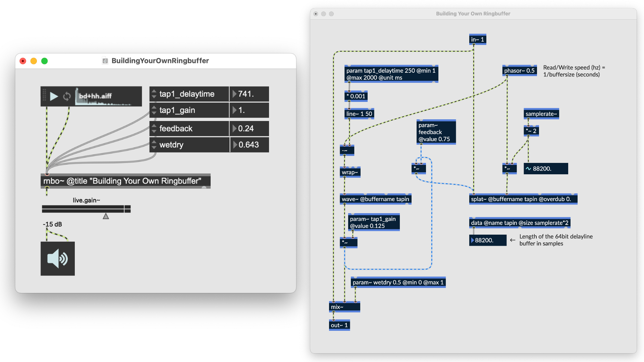Click the document icon in BuildingYourOwnRingbuffer title
644x362 pixels.
coord(105,61)
